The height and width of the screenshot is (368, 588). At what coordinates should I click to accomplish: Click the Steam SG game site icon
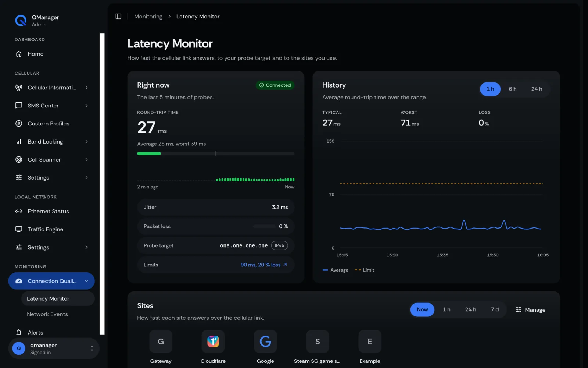click(x=318, y=342)
